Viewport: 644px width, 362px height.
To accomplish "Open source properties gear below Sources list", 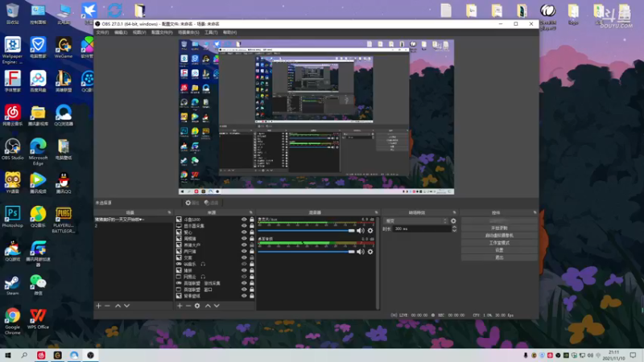I will 197,306.
